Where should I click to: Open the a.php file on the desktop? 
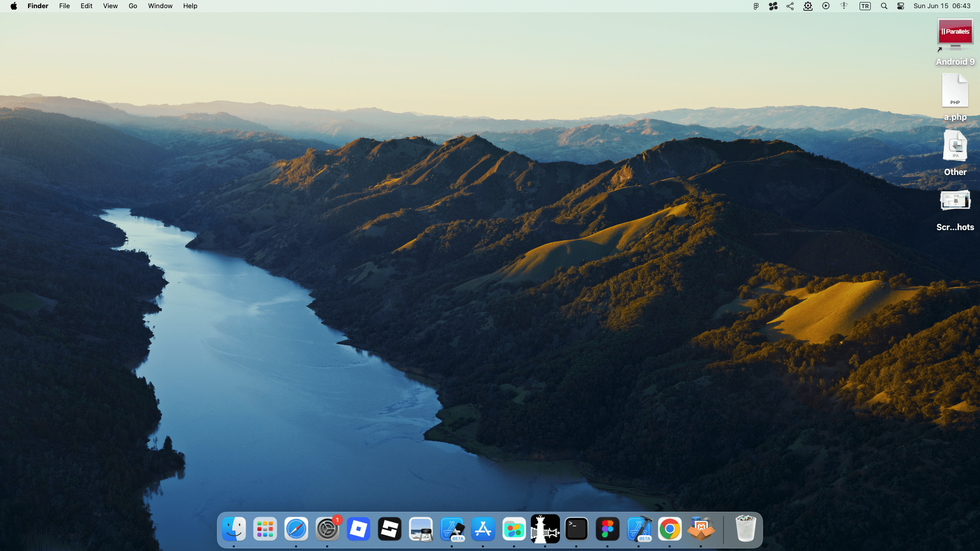[955, 90]
